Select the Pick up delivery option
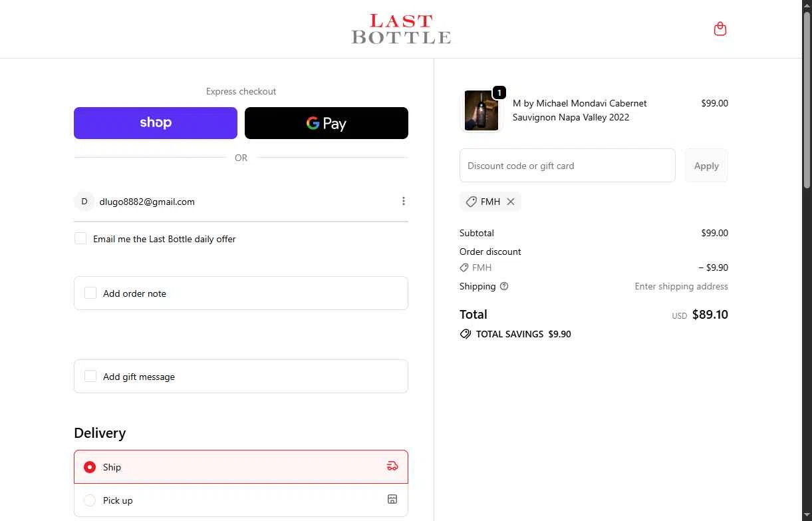812x521 pixels. coord(241,500)
